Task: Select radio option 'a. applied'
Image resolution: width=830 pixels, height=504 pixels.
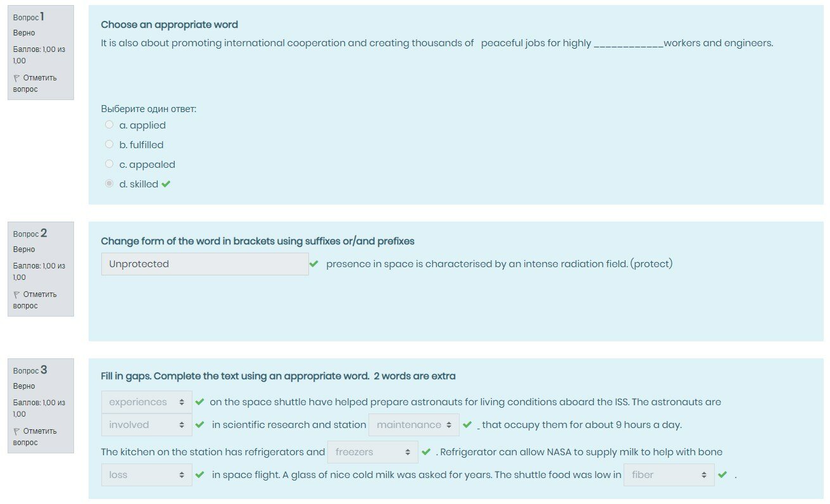Action: [x=110, y=125]
